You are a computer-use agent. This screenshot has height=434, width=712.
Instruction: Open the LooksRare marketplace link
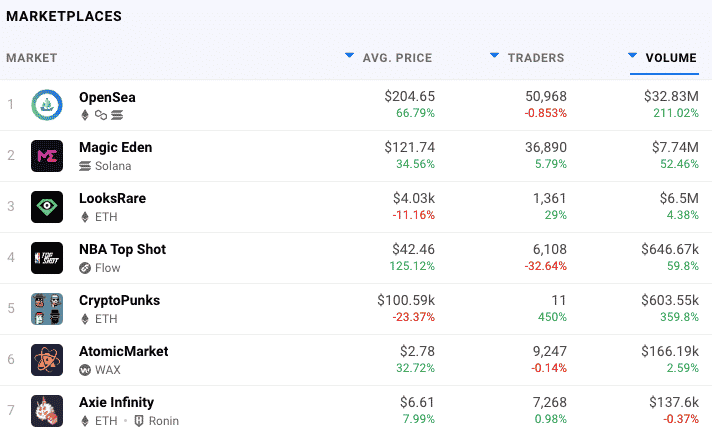[113, 198]
